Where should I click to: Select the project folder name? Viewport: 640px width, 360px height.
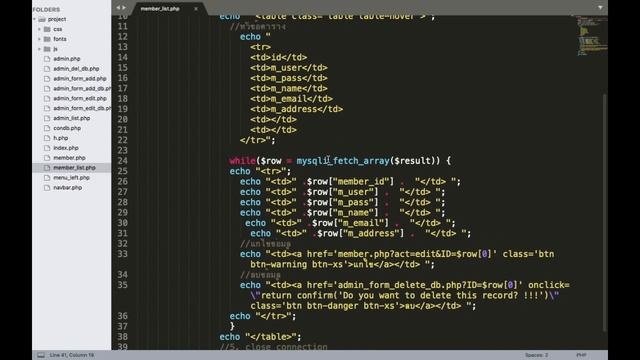pos(57,19)
